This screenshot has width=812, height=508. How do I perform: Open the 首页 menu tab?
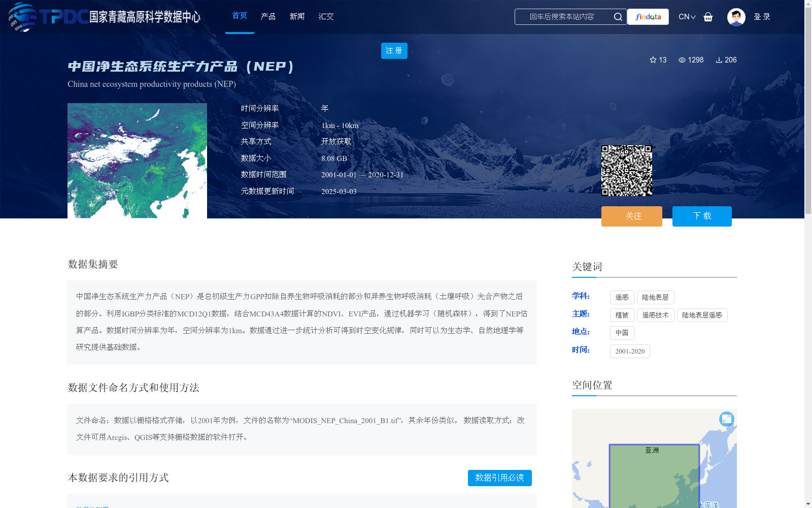pyautogui.click(x=240, y=16)
